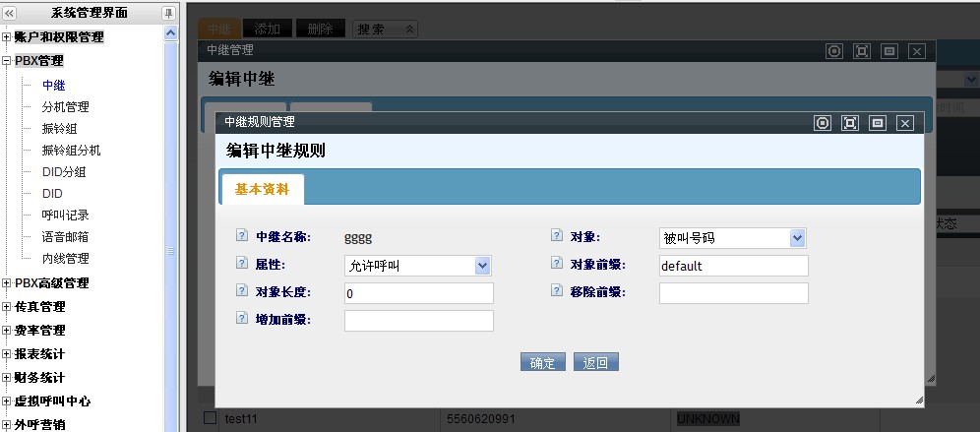980x432 pixels.
Task: Click help icon beside 增加前缀
Action: [242, 319]
